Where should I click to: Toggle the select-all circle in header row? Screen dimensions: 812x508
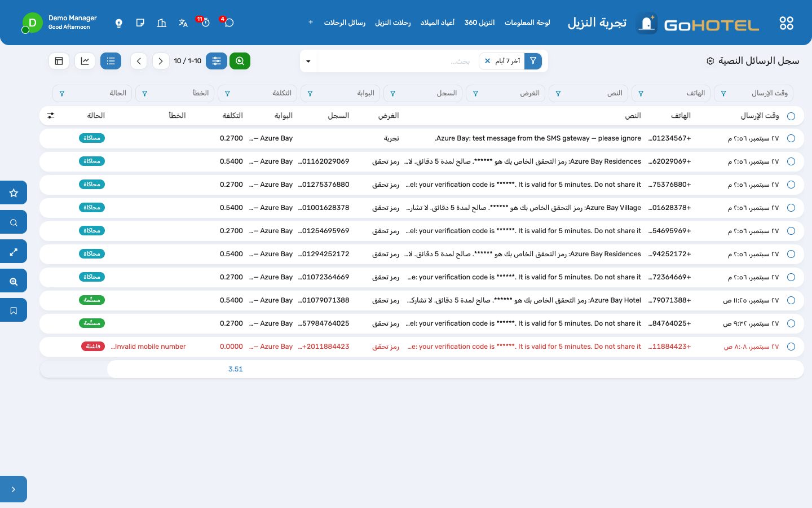pyautogui.click(x=791, y=116)
